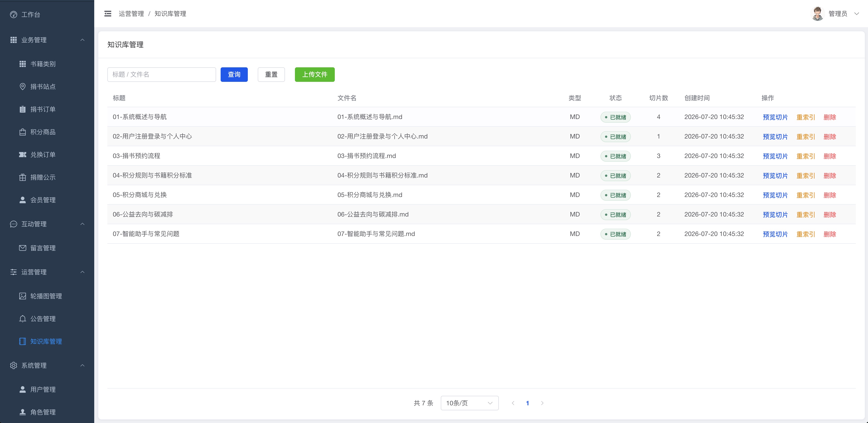The height and width of the screenshot is (423, 868).
Task: Click the 互动管理 chat bubble icon
Action: (14, 224)
